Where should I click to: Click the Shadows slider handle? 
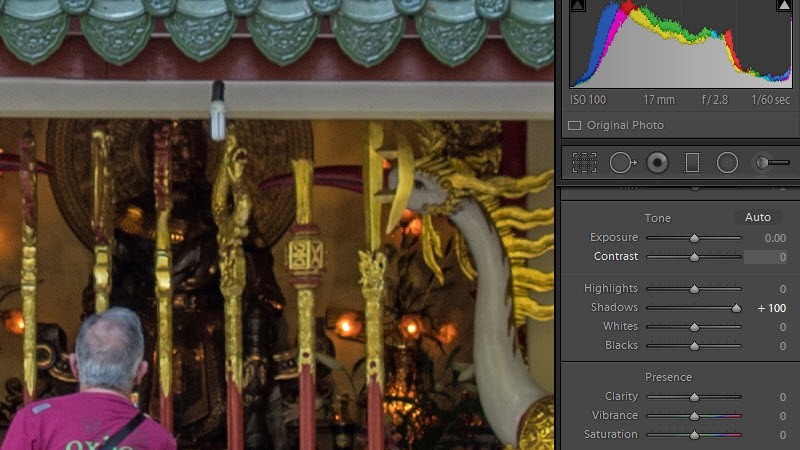(x=736, y=308)
